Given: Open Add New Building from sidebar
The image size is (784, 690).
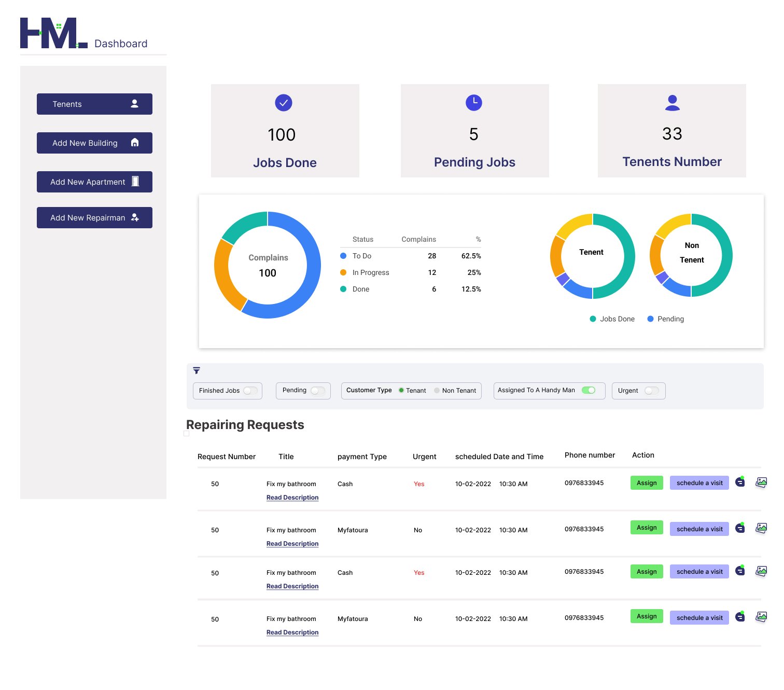Looking at the screenshot, I should tap(94, 143).
